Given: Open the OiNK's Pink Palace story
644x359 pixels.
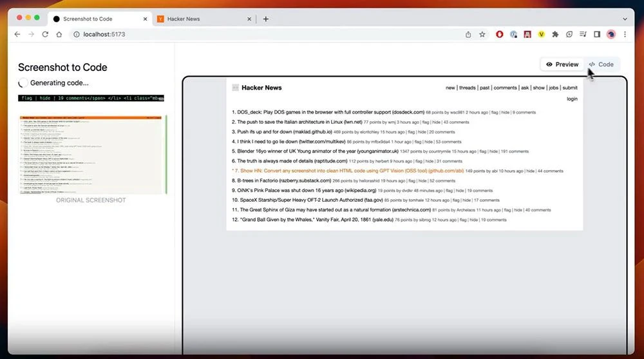Looking at the screenshot, I should click(307, 191).
